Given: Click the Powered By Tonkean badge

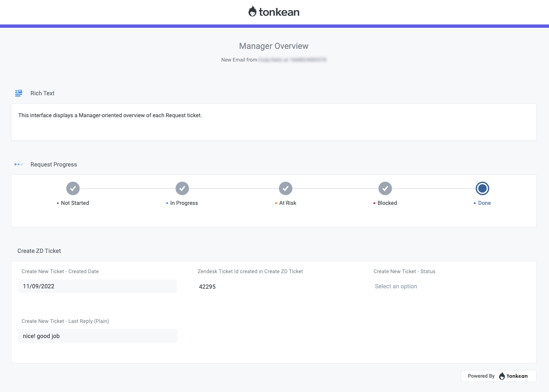Looking at the screenshot, I should (x=498, y=376).
